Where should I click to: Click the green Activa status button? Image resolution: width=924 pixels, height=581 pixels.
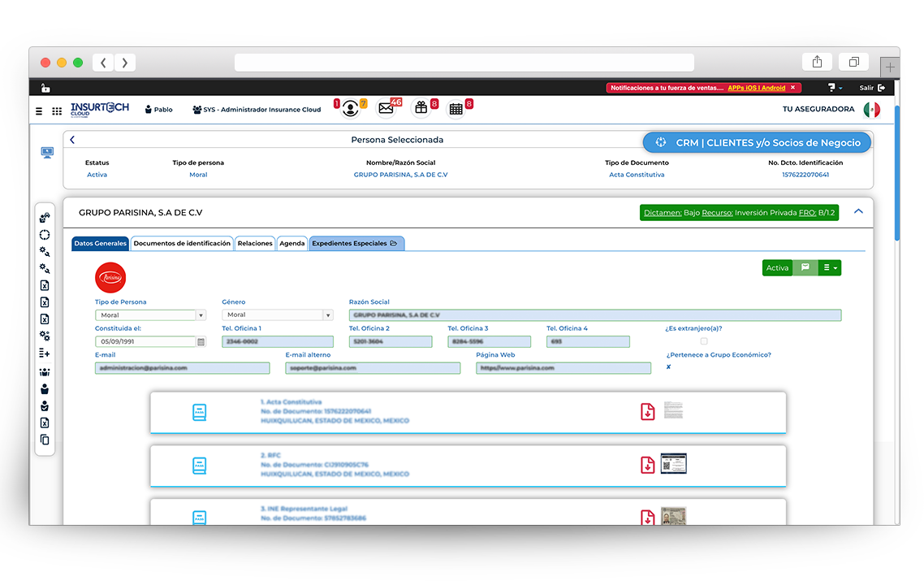pos(777,268)
